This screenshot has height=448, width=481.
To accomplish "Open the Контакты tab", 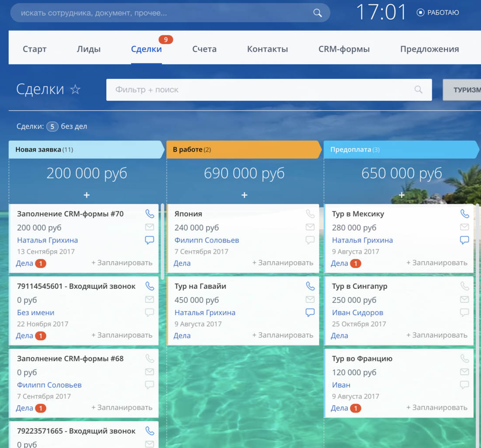I will 267,49.
